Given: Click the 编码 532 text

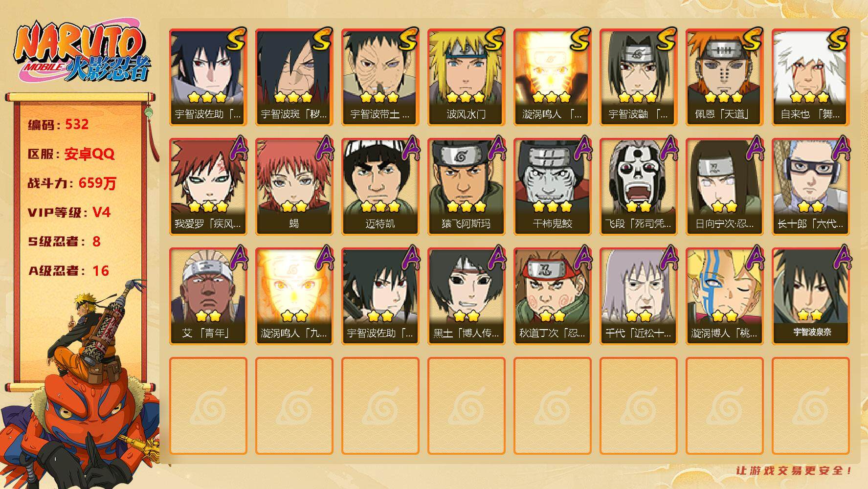Looking at the screenshot, I should coord(58,124).
